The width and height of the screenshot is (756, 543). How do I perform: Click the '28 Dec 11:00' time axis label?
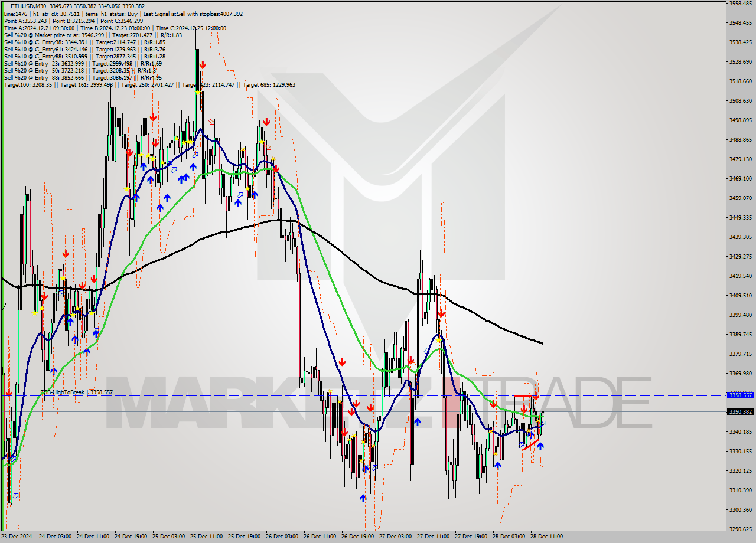[x=546, y=537]
